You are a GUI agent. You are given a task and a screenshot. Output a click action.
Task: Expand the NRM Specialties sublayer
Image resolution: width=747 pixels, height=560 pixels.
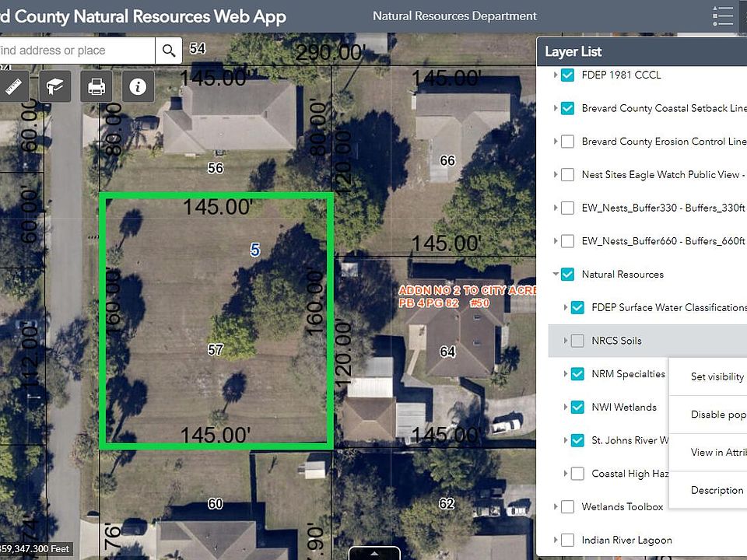point(566,374)
